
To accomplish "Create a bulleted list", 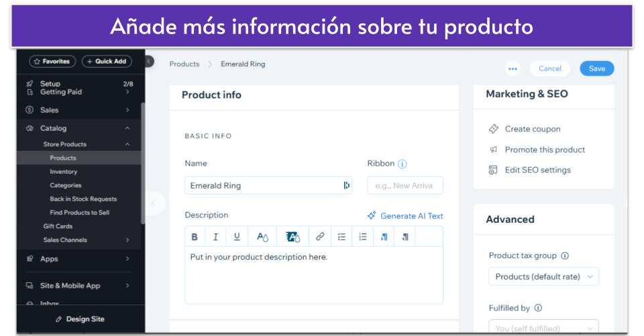I will click(341, 237).
